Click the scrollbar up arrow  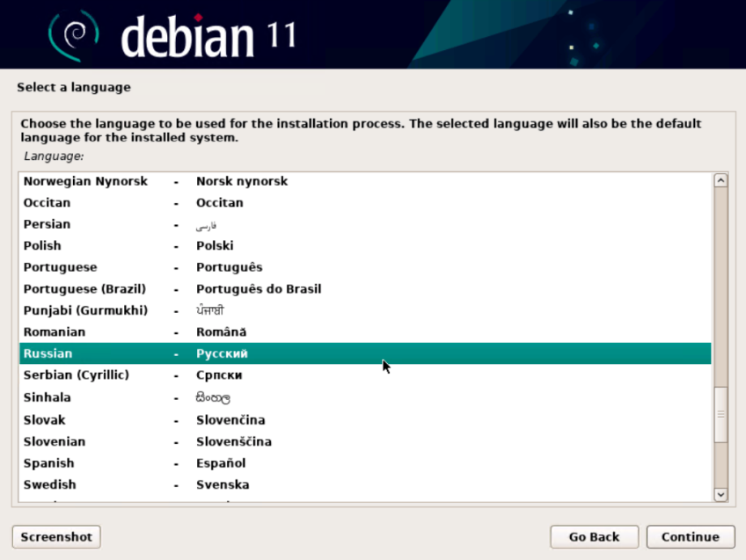pyautogui.click(x=720, y=180)
